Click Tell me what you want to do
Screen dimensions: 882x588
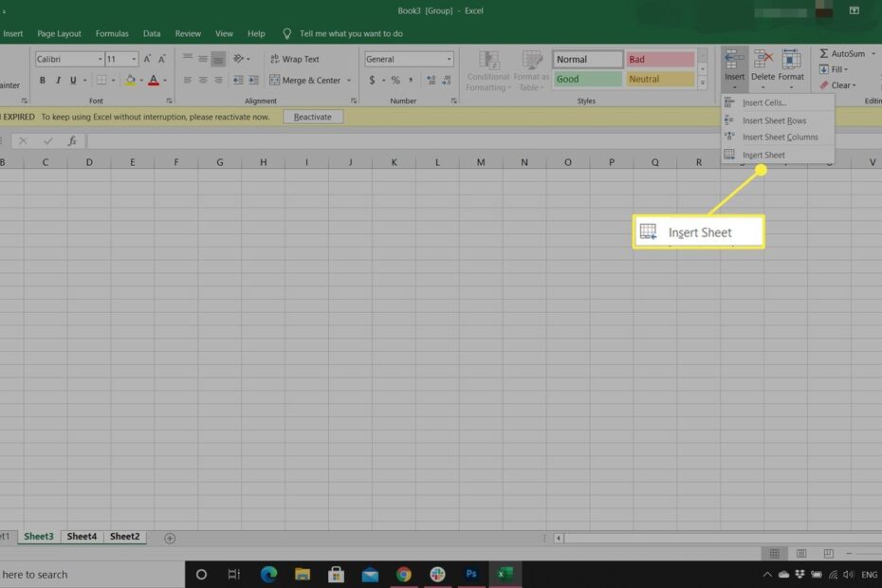pyautogui.click(x=351, y=34)
